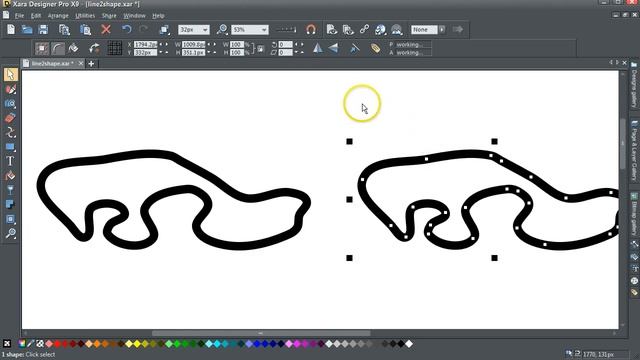Pick the red color swatch
The height and width of the screenshot is (360, 640).
coord(57,344)
